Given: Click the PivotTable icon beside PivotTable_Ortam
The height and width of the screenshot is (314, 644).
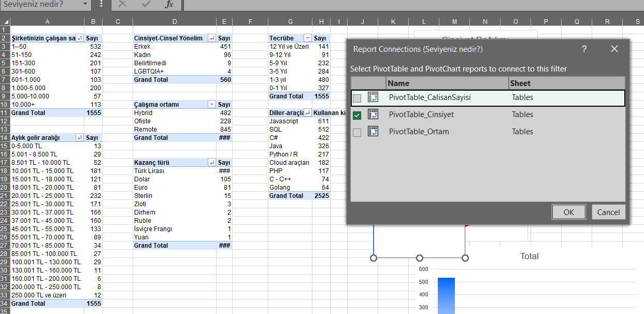Looking at the screenshot, I should point(374,131).
